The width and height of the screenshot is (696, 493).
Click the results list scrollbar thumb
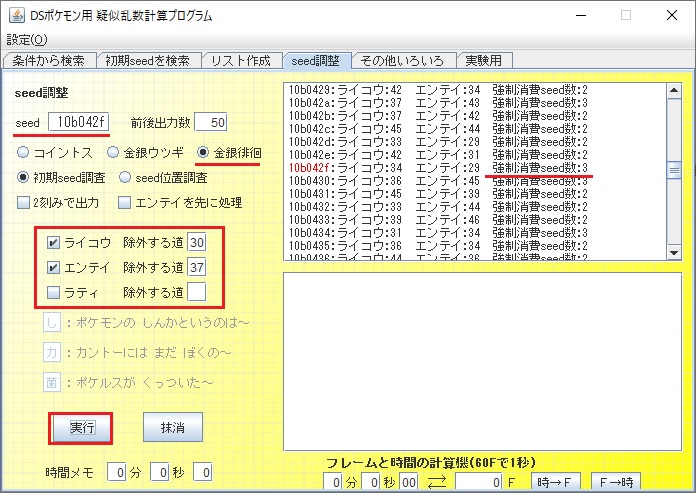click(674, 170)
